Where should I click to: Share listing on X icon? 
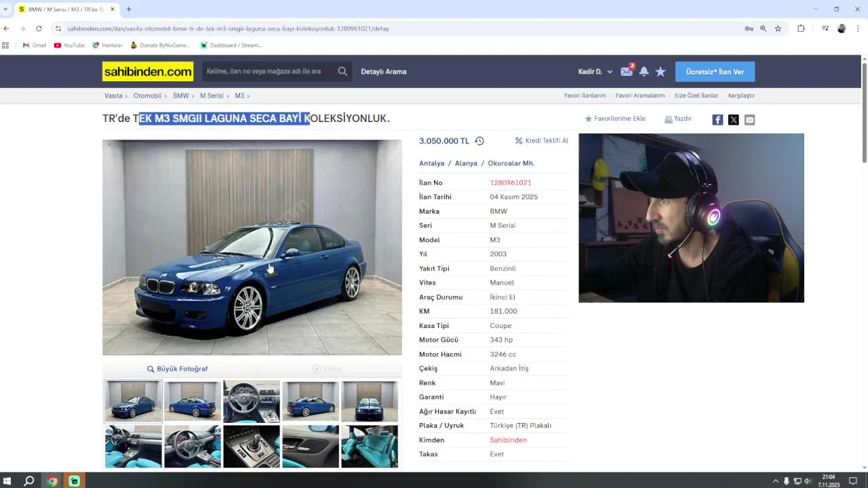coord(733,120)
